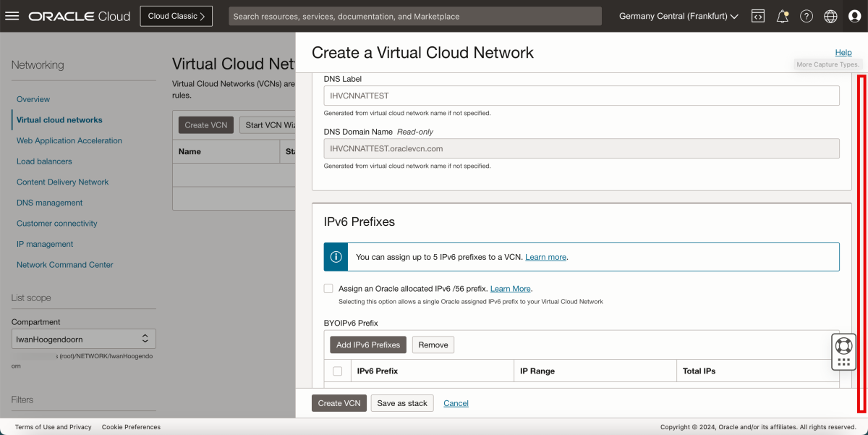Enable Assign an Oracle allocated IPv6 /56 prefix
Image resolution: width=868 pixels, height=435 pixels.
tap(328, 288)
